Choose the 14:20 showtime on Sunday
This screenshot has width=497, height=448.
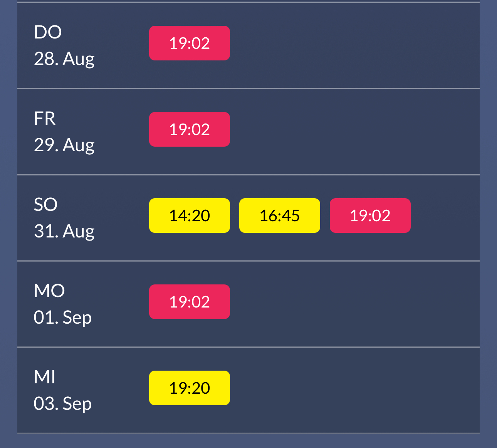(190, 216)
